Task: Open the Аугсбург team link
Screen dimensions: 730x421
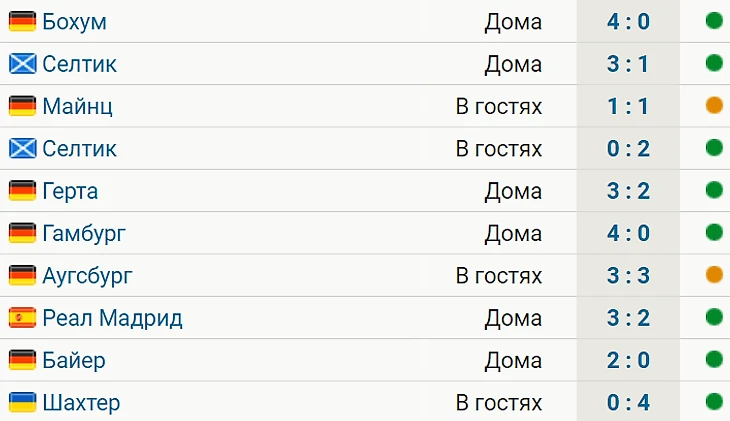Action: click(88, 276)
